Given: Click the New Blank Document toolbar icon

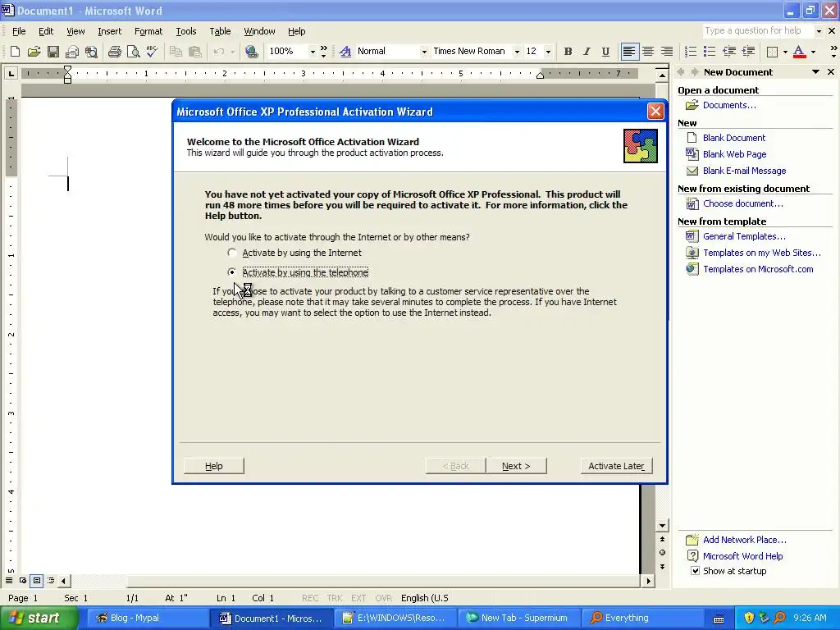Looking at the screenshot, I should coord(15,52).
